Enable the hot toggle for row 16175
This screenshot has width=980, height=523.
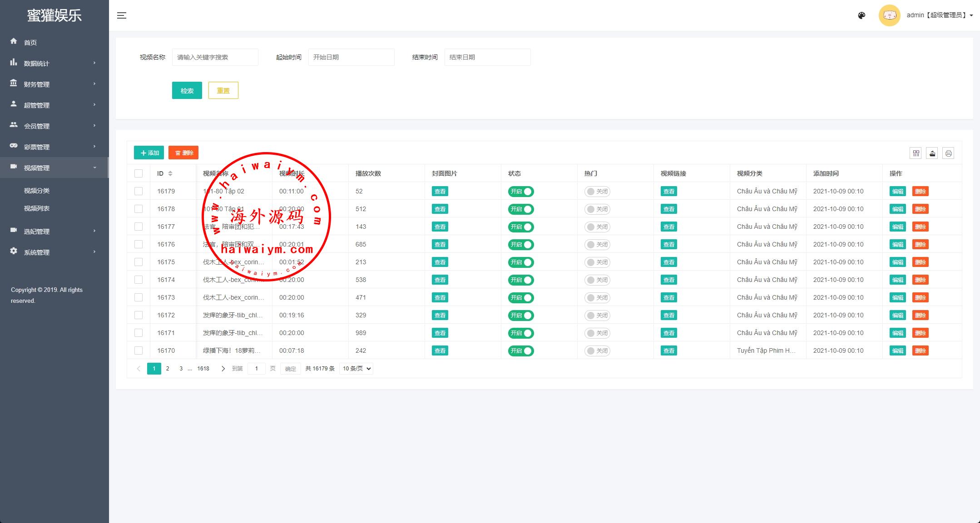597,262
